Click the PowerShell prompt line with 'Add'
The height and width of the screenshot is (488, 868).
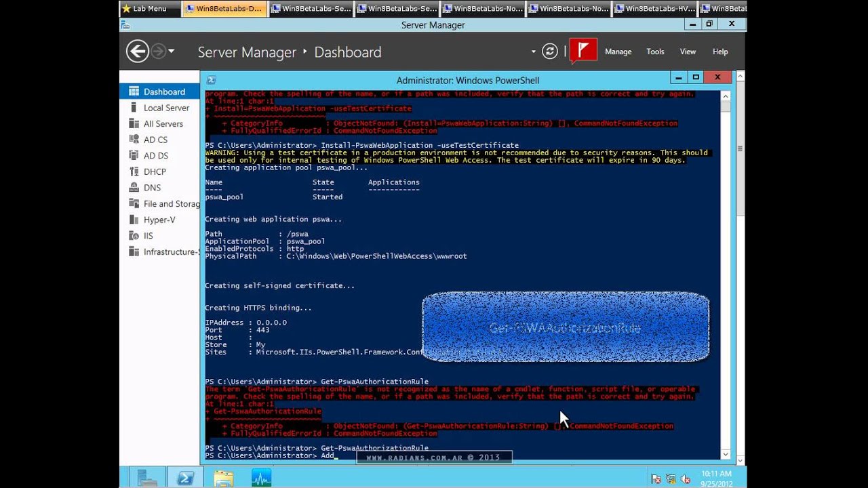(271, 455)
